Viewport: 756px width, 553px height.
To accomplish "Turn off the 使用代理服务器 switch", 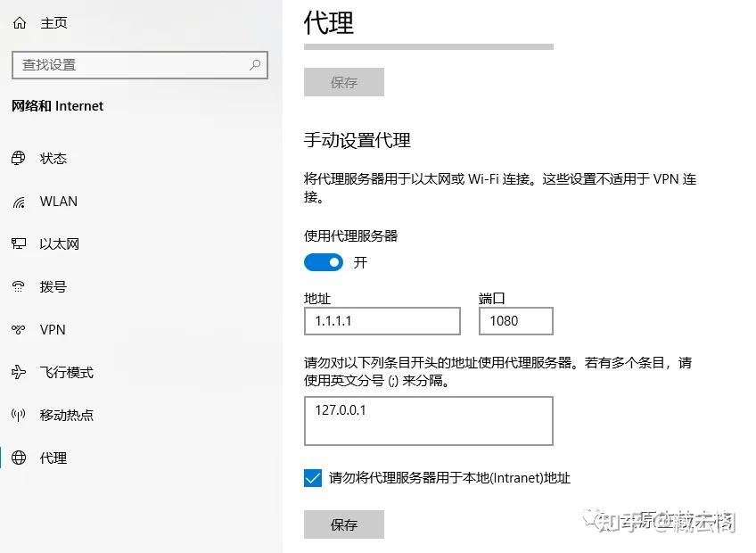I will (324, 261).
